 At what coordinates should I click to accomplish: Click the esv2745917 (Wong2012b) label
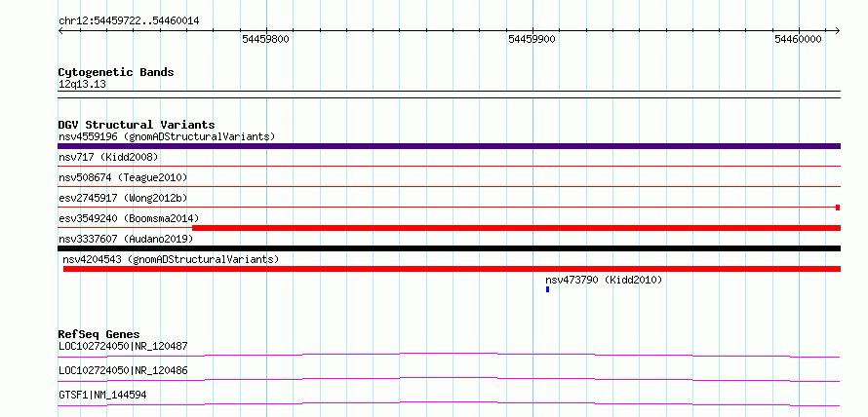click(x=121, y=198)
